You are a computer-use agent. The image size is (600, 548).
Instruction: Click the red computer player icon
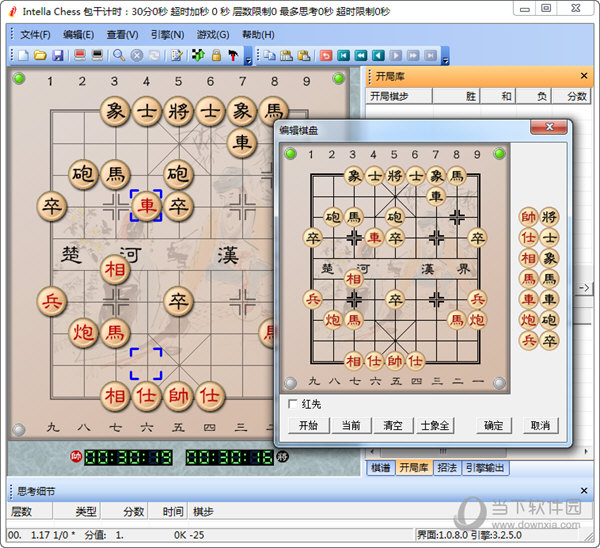[x=80, y=55]
